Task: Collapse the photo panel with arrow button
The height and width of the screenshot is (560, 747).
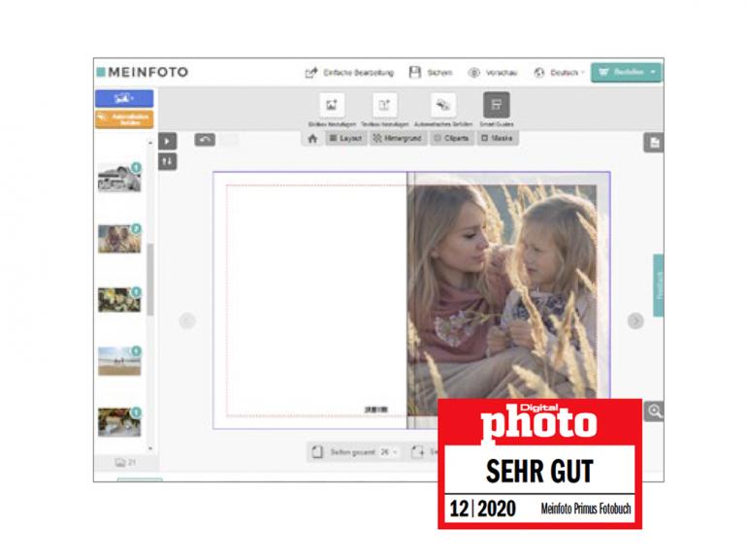Action: [168, 141]
